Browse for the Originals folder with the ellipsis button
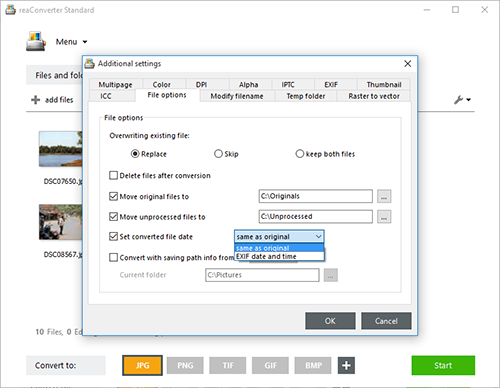 [384, 196]
